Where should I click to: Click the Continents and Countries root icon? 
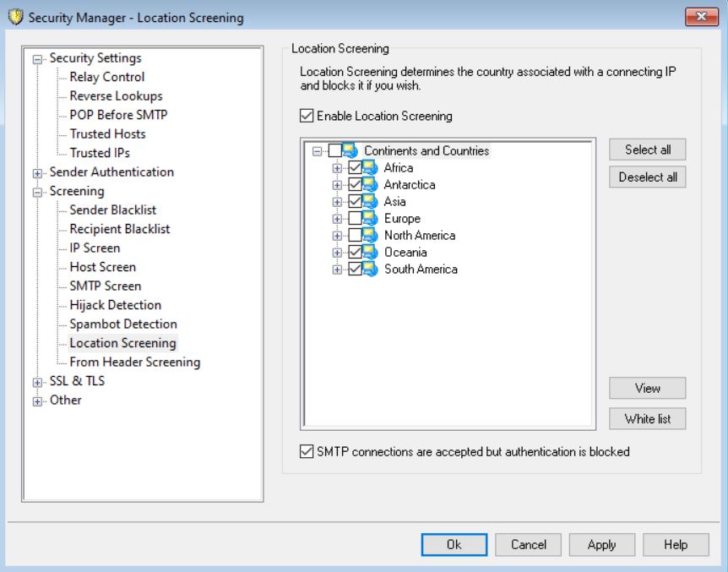[x=350, y=150]
